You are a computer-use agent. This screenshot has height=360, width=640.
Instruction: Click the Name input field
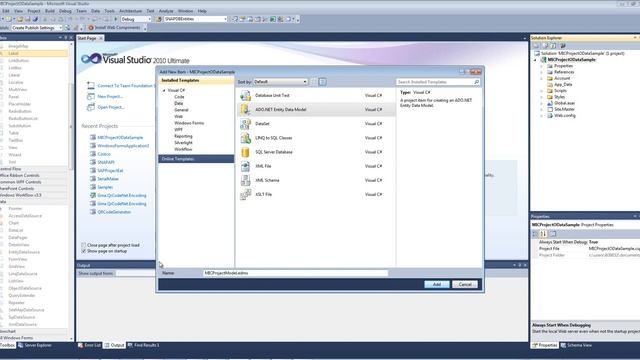tap(296, 273)
